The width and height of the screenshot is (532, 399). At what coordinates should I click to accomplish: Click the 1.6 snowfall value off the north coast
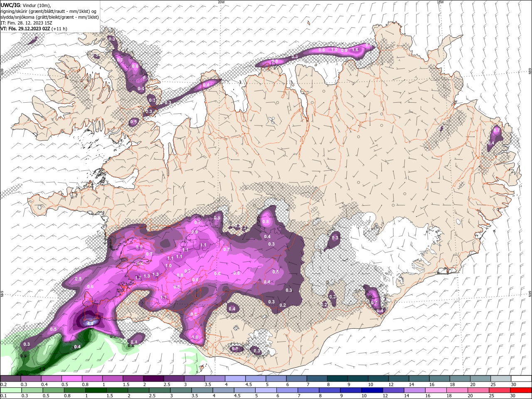355,49
